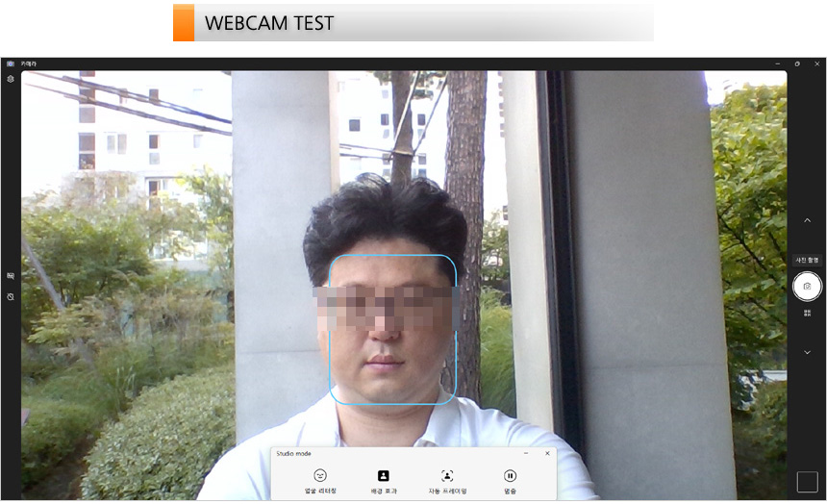827x504 pixels.
Task: Minimize the camera app window
Action: click(776, 63)
